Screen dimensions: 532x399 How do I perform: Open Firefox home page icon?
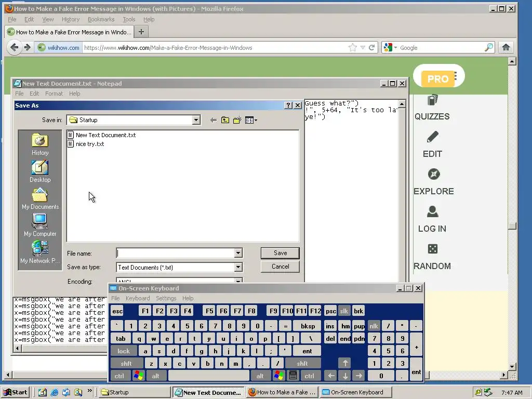506,47
